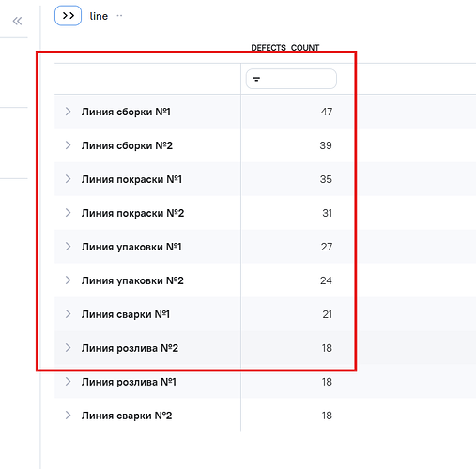
Task: Expand row Линия сборки №2
Action: tap(68, 145)
